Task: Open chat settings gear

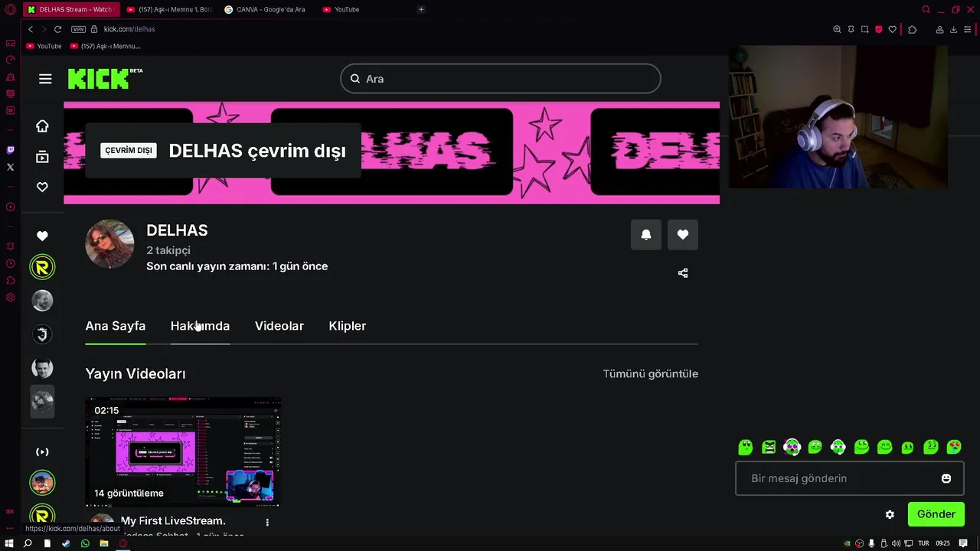Action: click(890, 514)
